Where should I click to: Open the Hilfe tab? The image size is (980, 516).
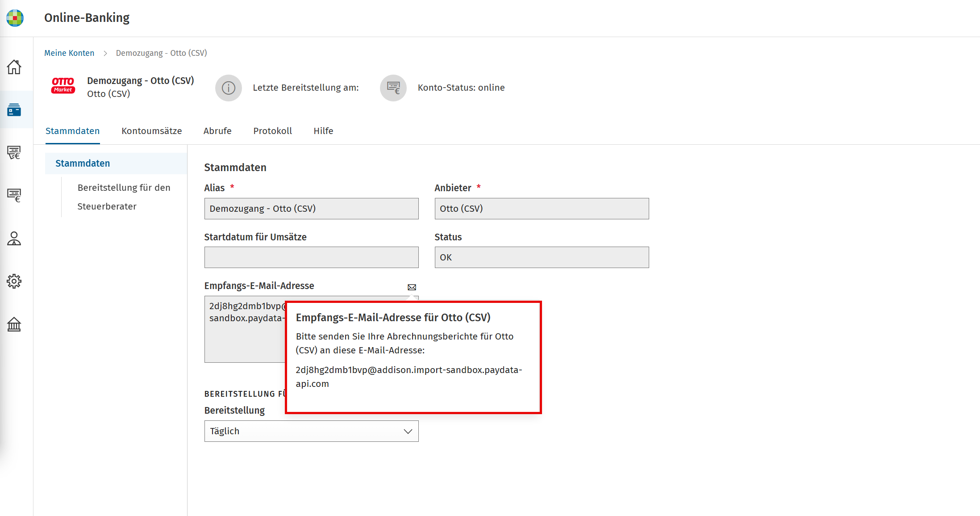coord(323,131)
